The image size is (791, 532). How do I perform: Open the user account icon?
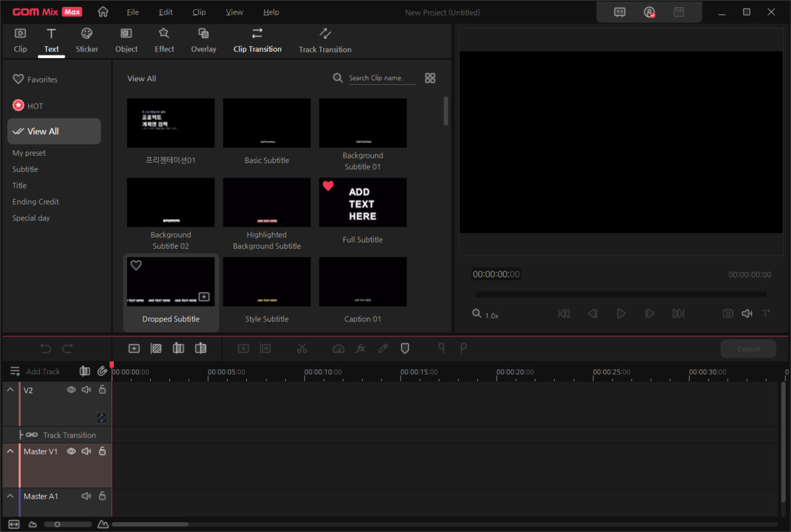pos(649,12)
